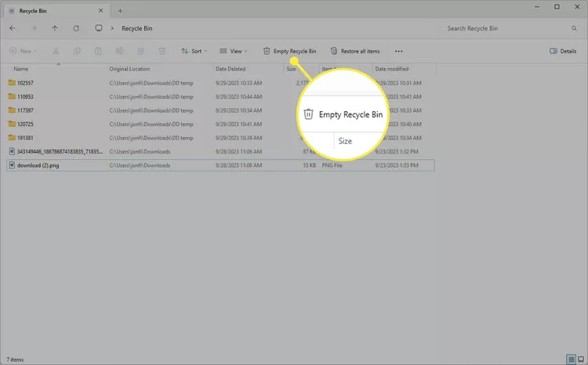Open the Sort dropdown menu
The image size is (588, 365).
194,51
